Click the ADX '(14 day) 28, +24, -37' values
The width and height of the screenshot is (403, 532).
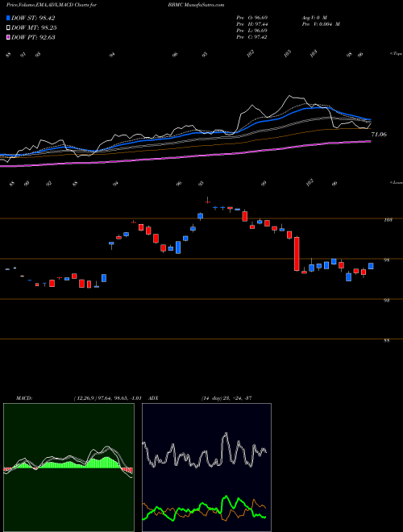click(x=226, y=398)
